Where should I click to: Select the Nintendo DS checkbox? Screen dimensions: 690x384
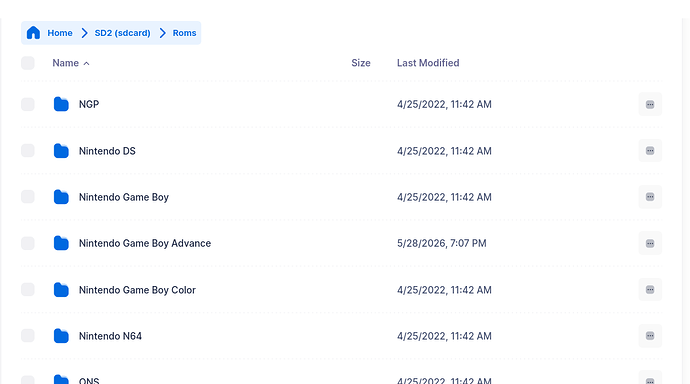[28, 150]
